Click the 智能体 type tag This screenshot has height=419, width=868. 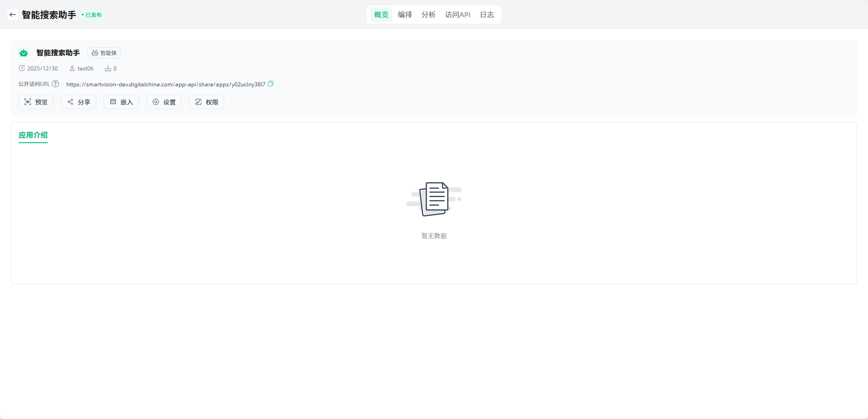pyautogui.click(x=104, y=53)
